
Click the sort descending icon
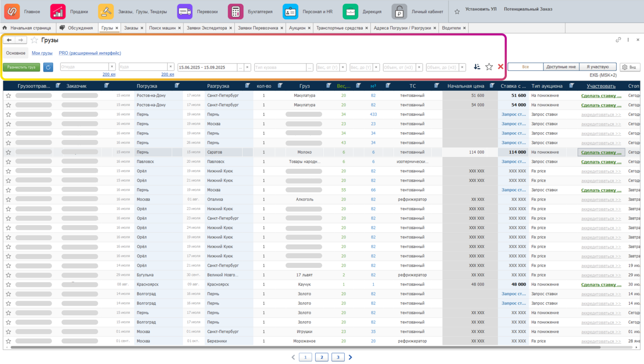477,67
